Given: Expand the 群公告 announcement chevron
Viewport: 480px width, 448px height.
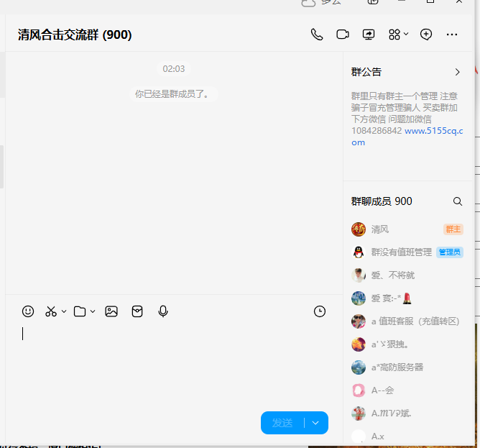Looking at the screenshot, I should [x=457, y=72].
